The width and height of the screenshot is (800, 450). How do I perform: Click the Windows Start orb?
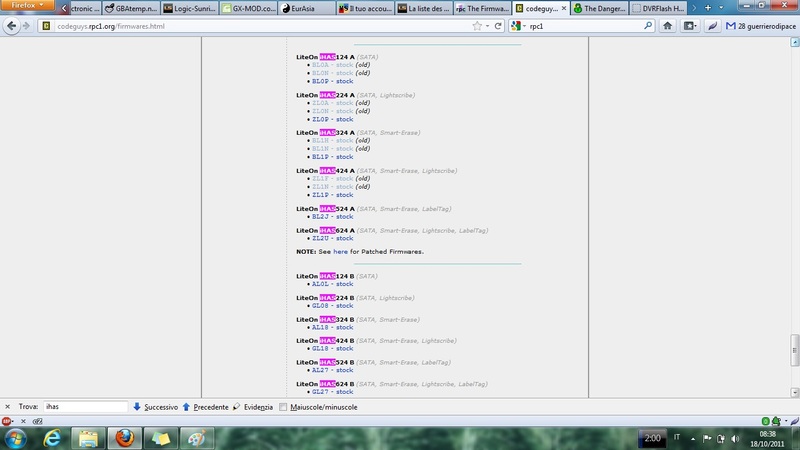15,438
